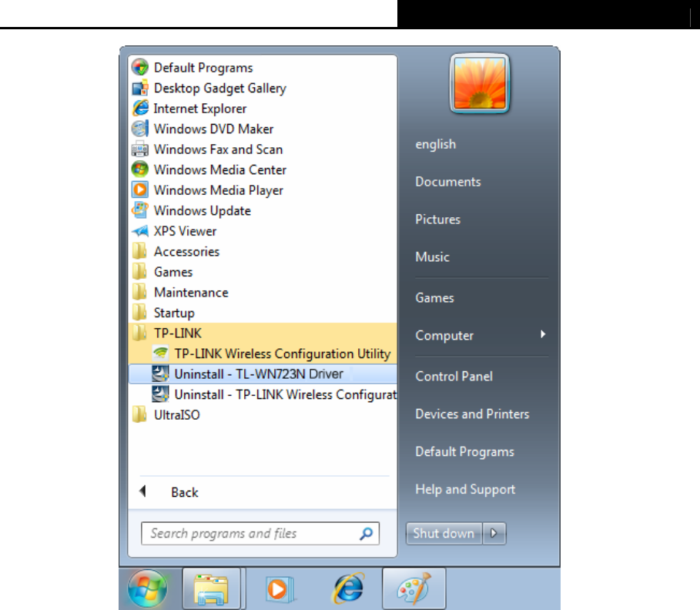Click the TP-LINK folder icon
Viewport: 700px width, 610px height.
point(139,333)
